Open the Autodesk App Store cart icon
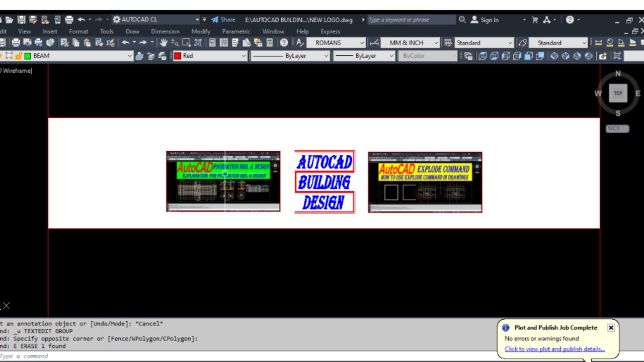This screenshot has width=644, height=362. [535, 20]
